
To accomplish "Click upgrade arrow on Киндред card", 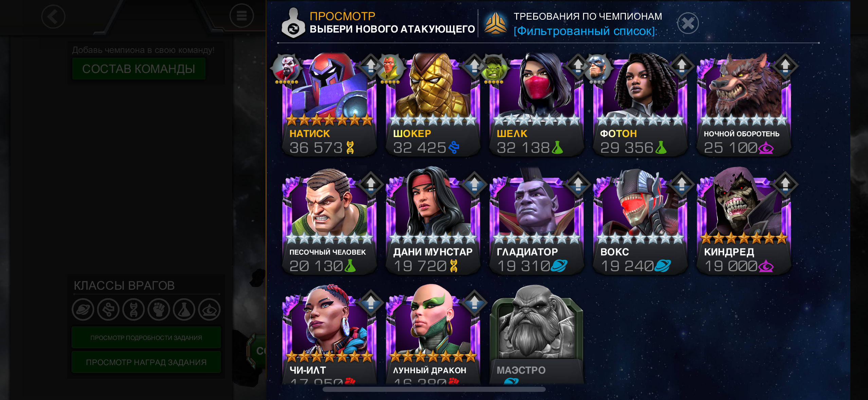I will 785,184.
